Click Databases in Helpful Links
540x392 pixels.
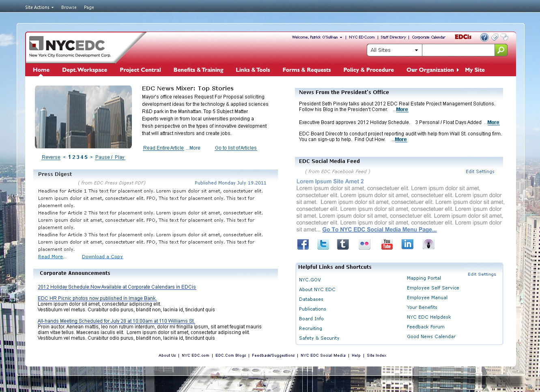coord(311,299)
